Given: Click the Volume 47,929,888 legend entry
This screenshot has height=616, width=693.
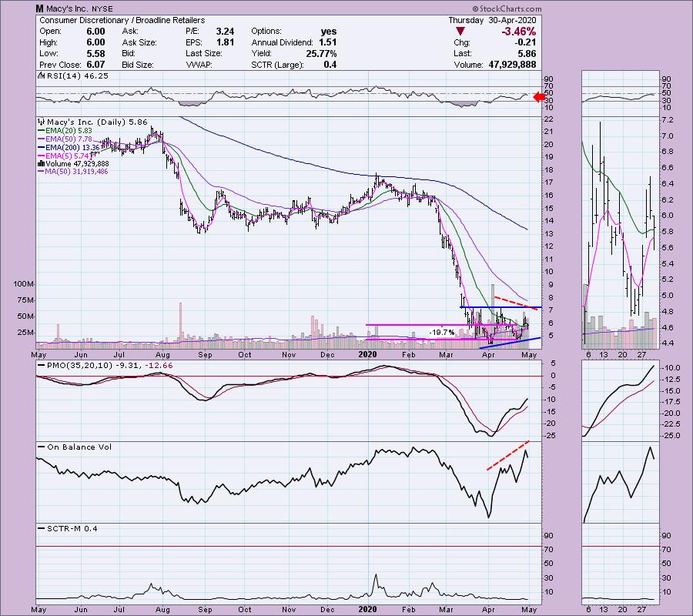Looking at the screenshot, I should (x=73, y=163).
